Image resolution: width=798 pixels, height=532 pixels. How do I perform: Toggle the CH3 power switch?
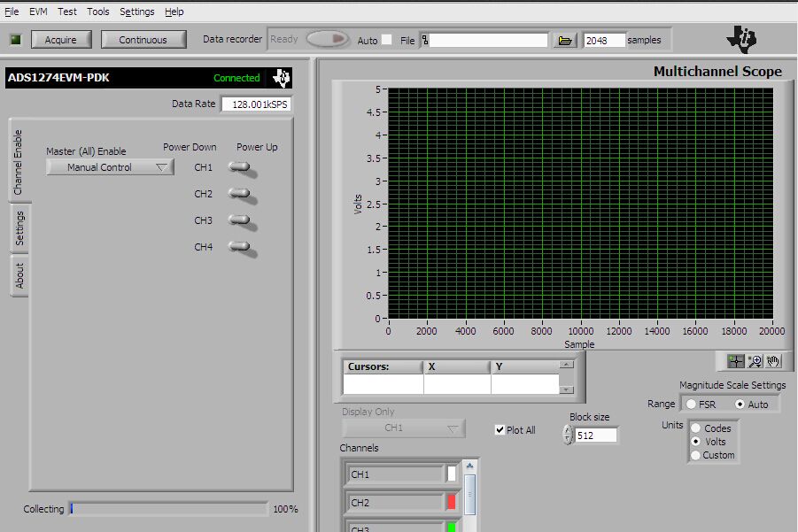tap(240, 220)
